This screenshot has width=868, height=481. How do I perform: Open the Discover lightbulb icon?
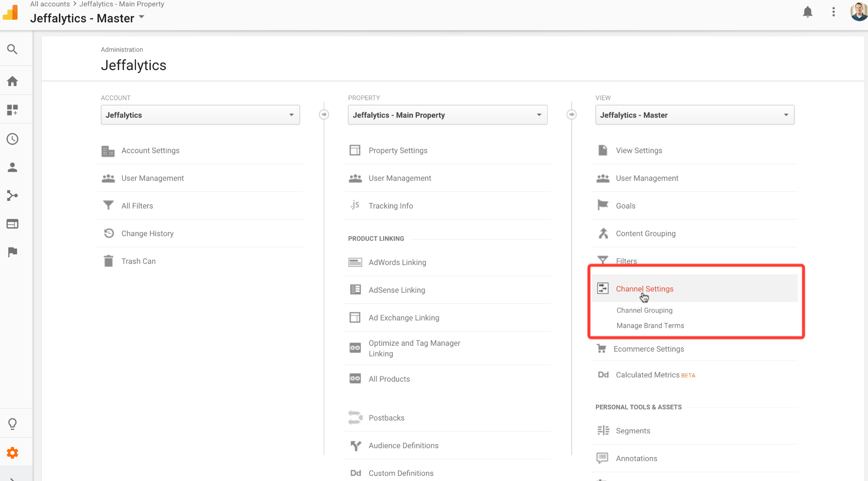coord(13,424)
